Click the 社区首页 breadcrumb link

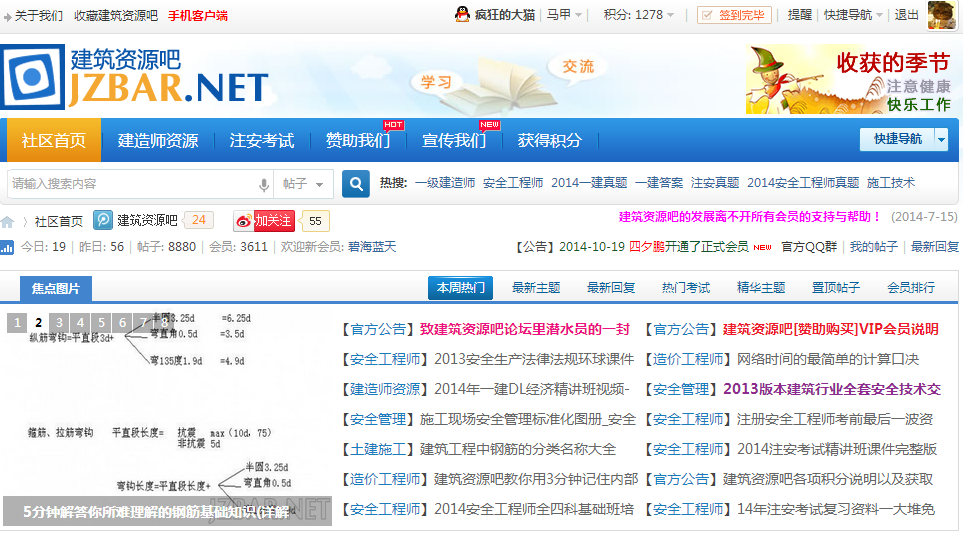coord(58,222)
